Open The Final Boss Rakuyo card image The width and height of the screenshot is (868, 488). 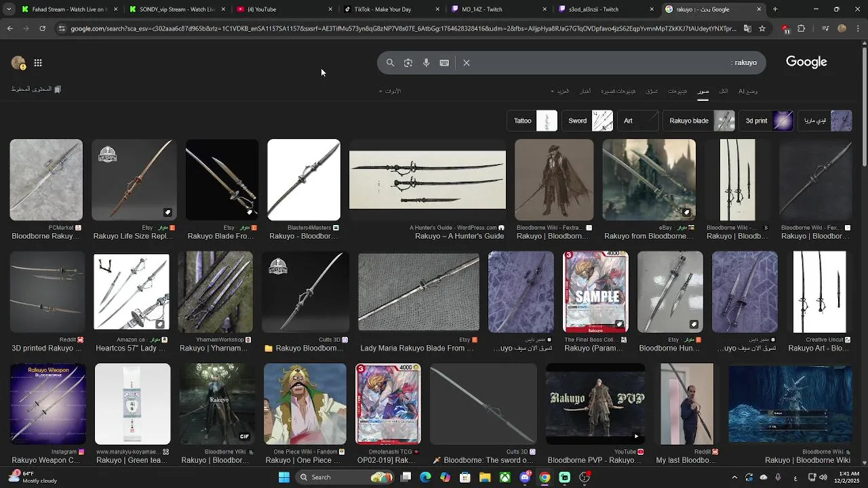pyautogui.click(x=595, y=292)
